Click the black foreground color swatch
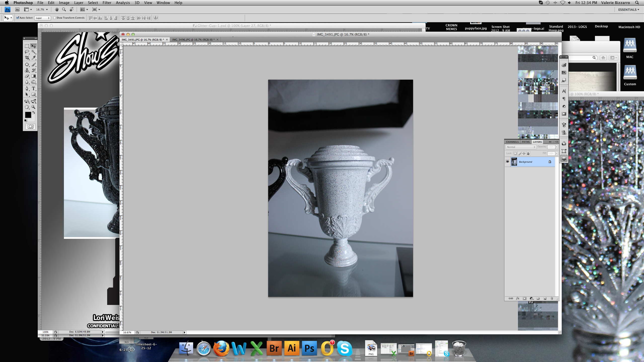Screen dimensions: 644x362 28,115
